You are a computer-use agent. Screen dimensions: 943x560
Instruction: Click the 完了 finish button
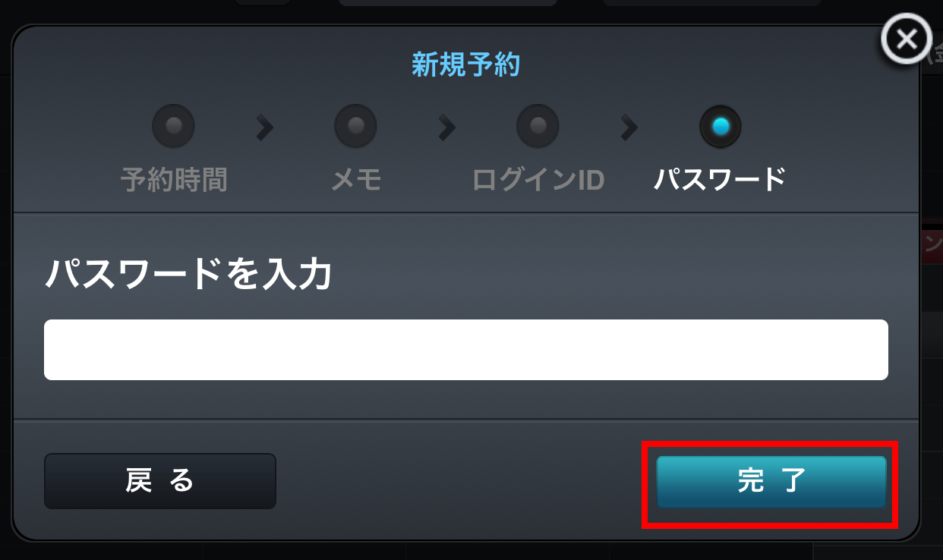tap(771, 482)
